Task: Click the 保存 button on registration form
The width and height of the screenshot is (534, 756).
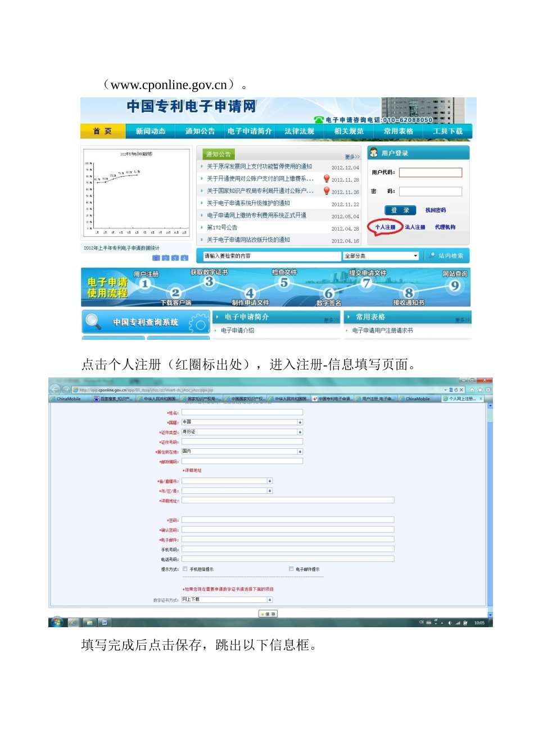Action: click(268, 614)
